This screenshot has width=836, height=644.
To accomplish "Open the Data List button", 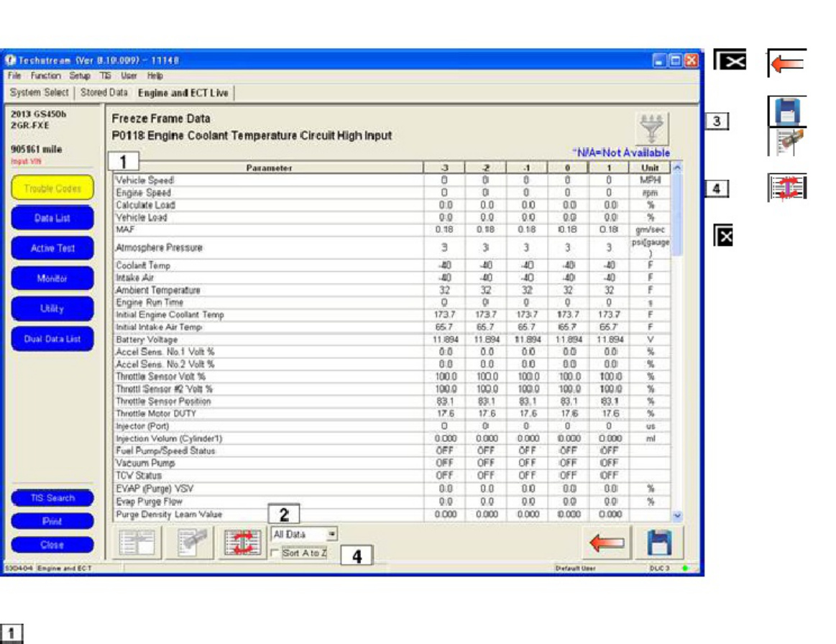I will tap(52, 218).
